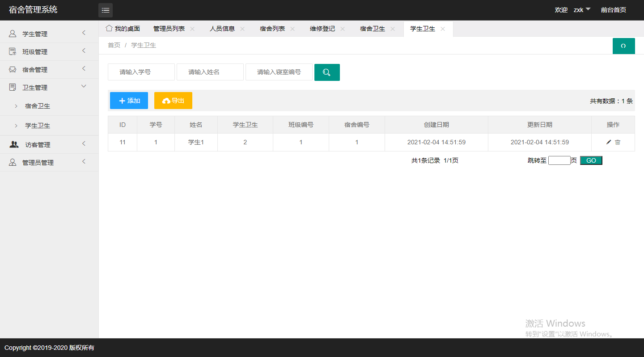Click the green search magnifier icon
The height and width of the screenshot is (357, 644).
[327, 72]
